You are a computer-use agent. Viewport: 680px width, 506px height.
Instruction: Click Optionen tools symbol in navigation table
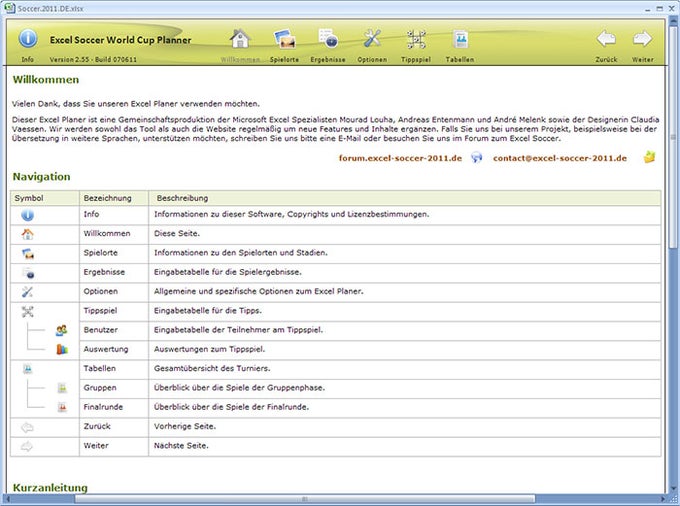click(x=27, y=292)
